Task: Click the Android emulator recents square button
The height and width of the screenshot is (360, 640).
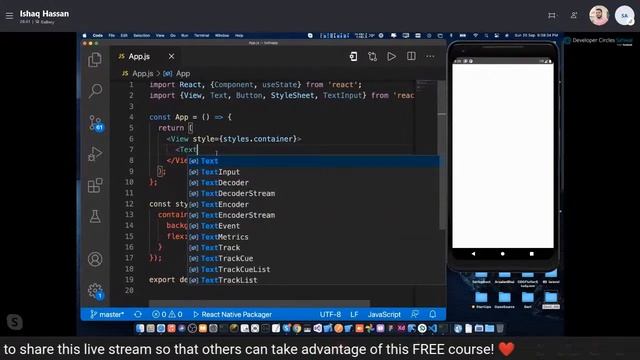Action: click(531, 253)
